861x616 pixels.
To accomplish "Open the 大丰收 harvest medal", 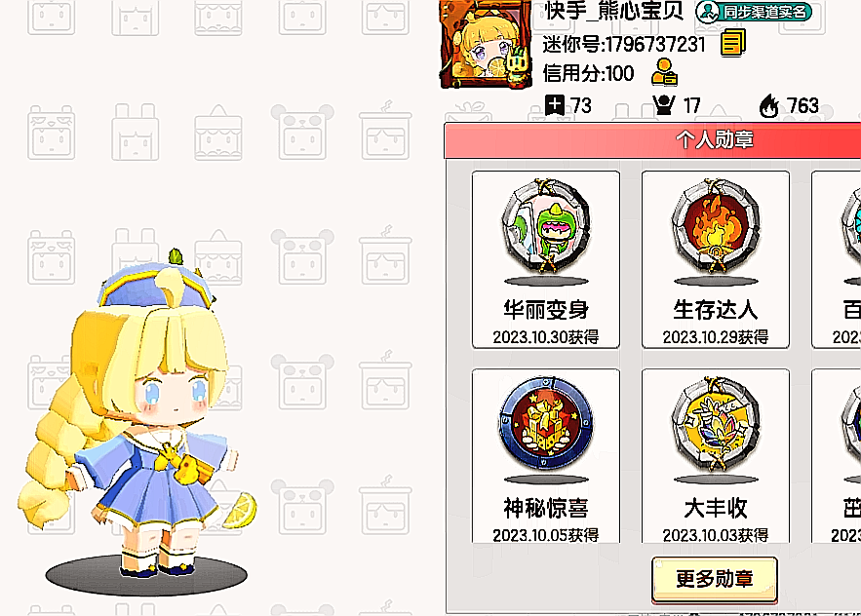I will click(x=716, y=456).
